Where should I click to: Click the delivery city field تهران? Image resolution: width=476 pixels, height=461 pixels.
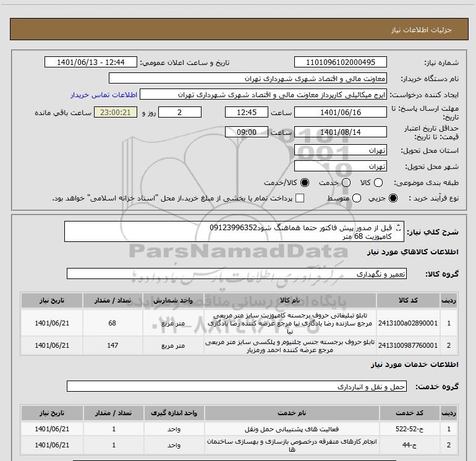click(340, 166)
